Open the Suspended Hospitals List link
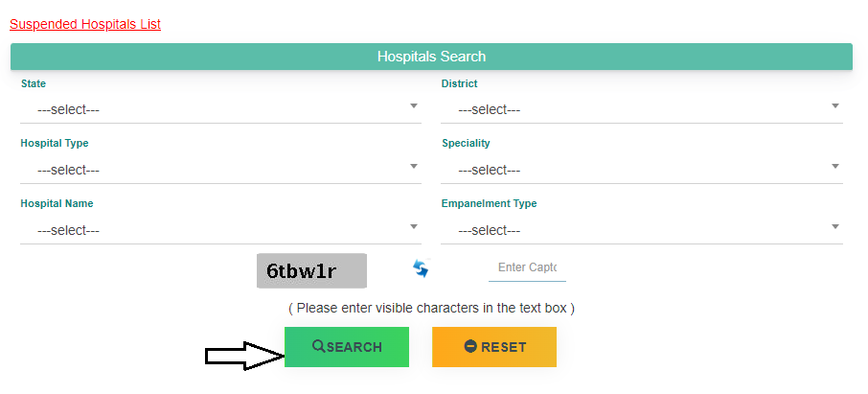 (85, 24)
